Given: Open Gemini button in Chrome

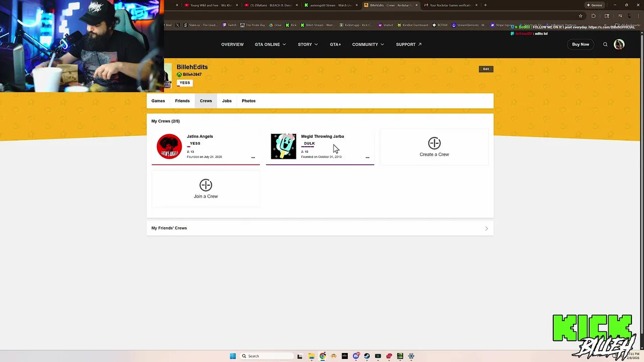Looking at the screenshot, I should coord(594,5).
